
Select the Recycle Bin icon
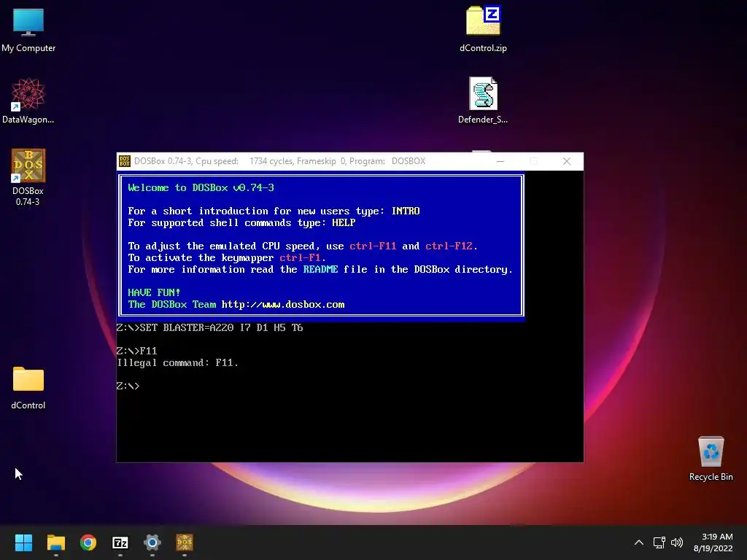coord(711,459)
